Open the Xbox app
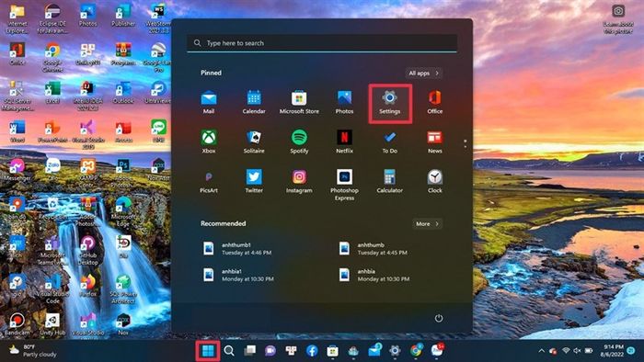 (209, 141)
